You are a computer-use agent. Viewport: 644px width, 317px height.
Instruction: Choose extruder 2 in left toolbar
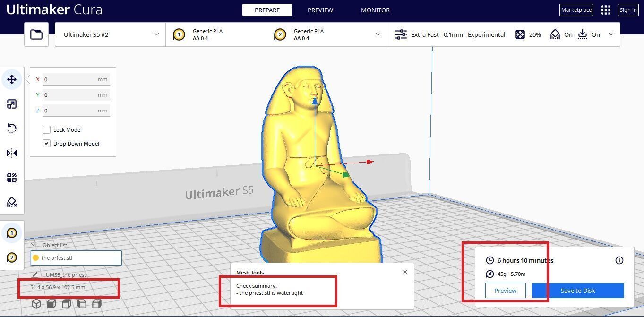pos(12,257)
